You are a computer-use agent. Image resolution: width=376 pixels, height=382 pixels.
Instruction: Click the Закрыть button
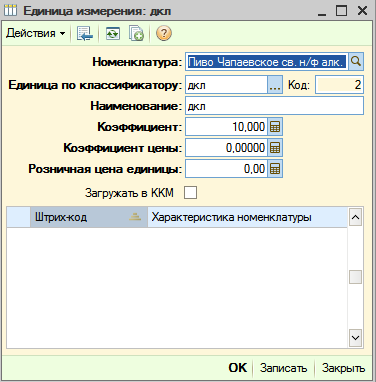tap(343, 368)
